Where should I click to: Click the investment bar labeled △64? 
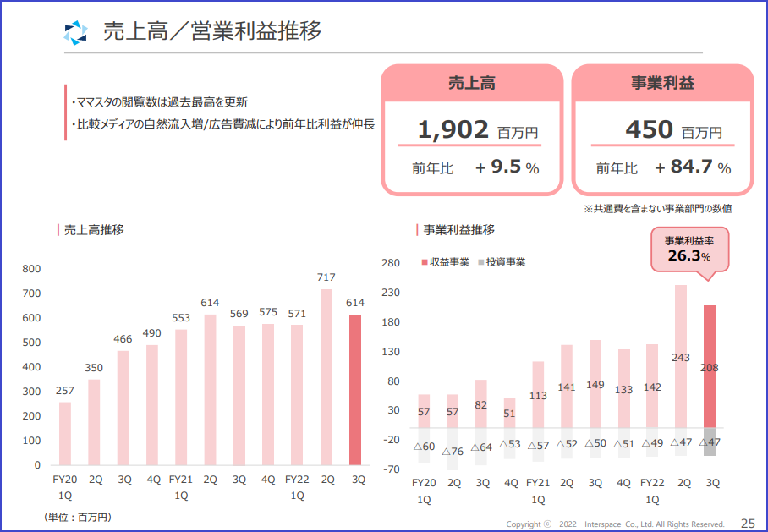pyautogui.click(x=481, y=447)
